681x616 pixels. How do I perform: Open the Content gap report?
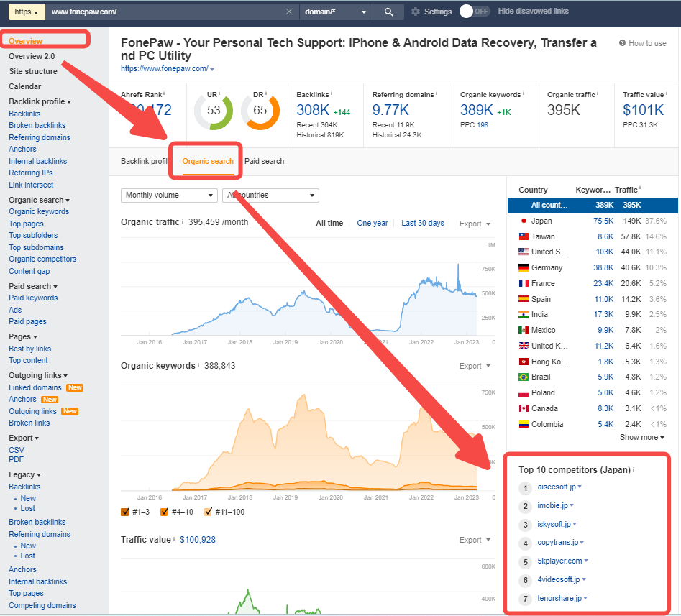(29, 271)
